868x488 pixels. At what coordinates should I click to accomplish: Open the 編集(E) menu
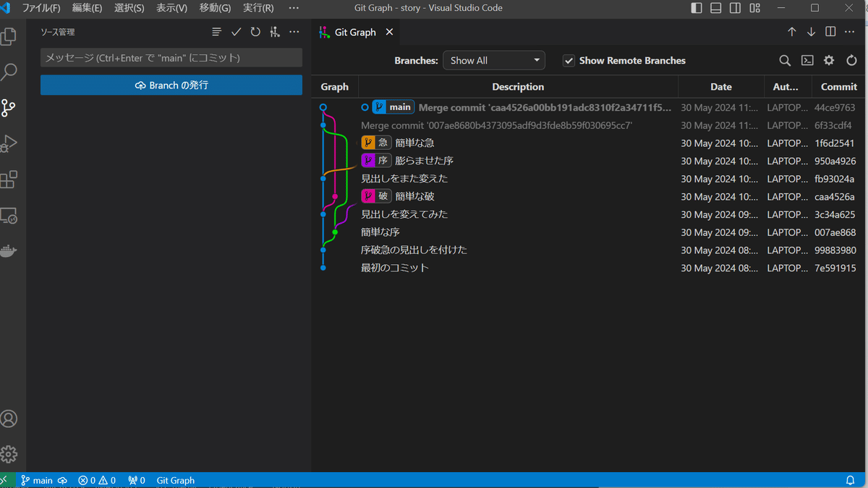(87, 8)
